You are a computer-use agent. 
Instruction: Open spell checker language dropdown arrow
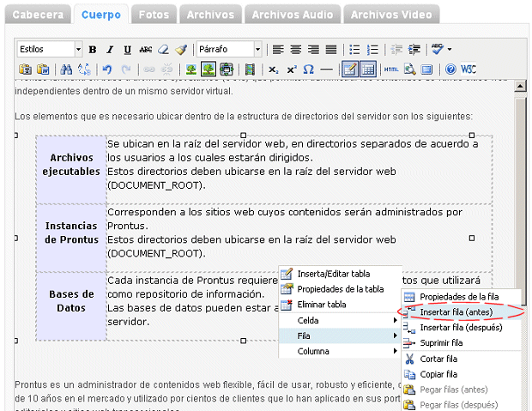tap(450, 50)
